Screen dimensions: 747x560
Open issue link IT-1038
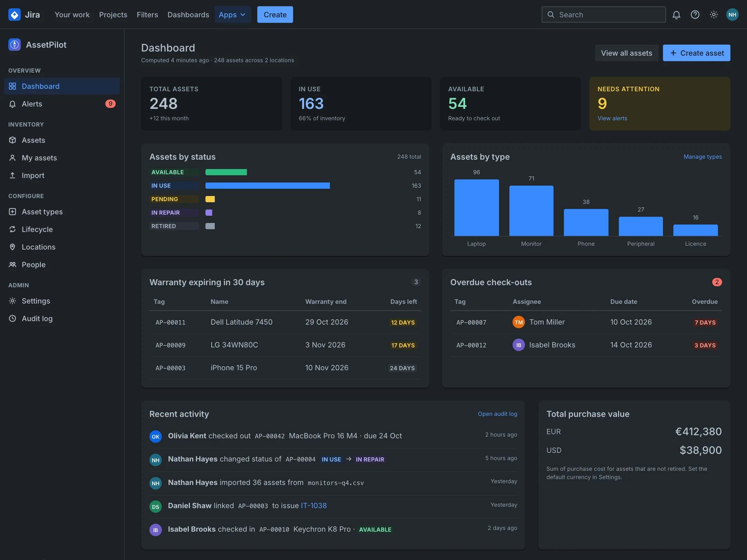(314, 505)
